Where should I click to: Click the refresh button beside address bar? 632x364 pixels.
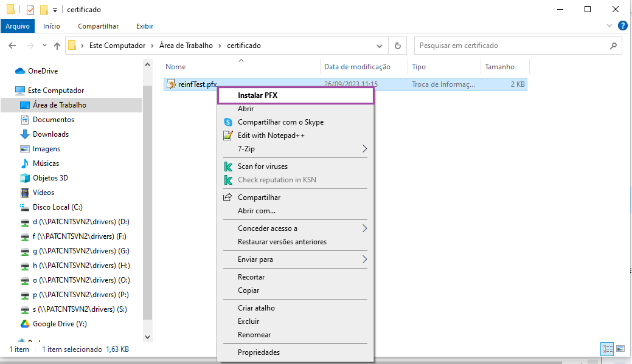coord(398,46)
